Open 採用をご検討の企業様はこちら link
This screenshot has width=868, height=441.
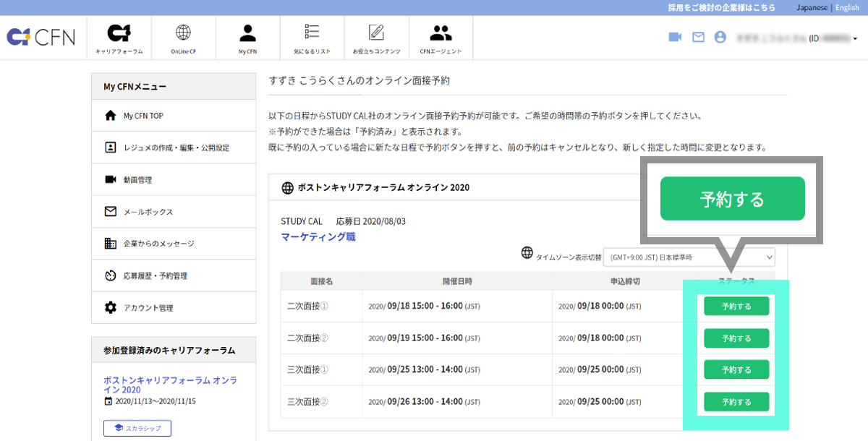[x=721, y=7]
